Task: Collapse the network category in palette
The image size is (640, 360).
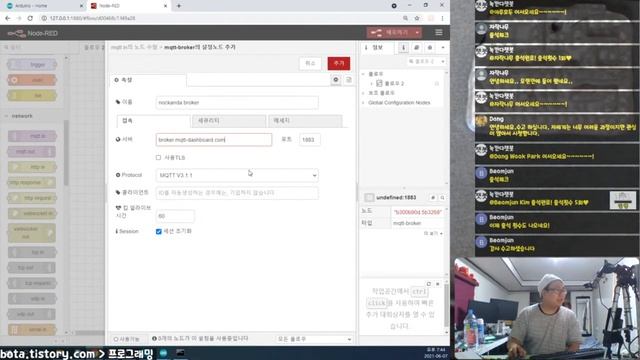Action: click(6, 116)
